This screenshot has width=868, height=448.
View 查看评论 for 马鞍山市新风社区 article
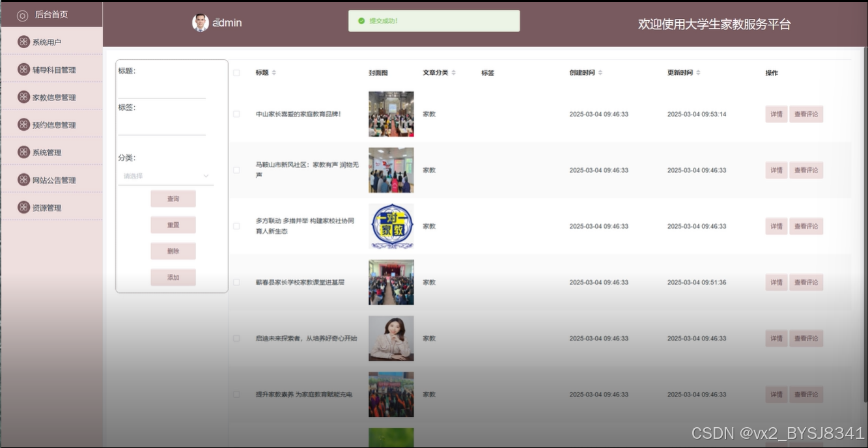click(806, 170)
